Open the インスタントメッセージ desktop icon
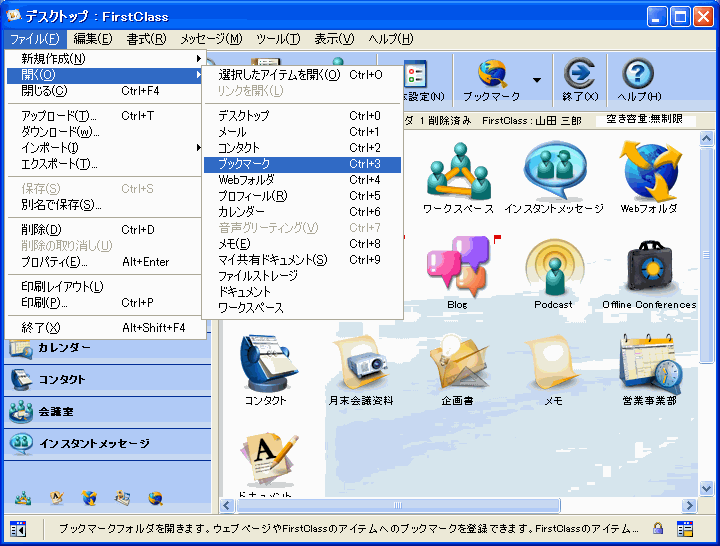 pyautogui.click(x=553, y=170)
